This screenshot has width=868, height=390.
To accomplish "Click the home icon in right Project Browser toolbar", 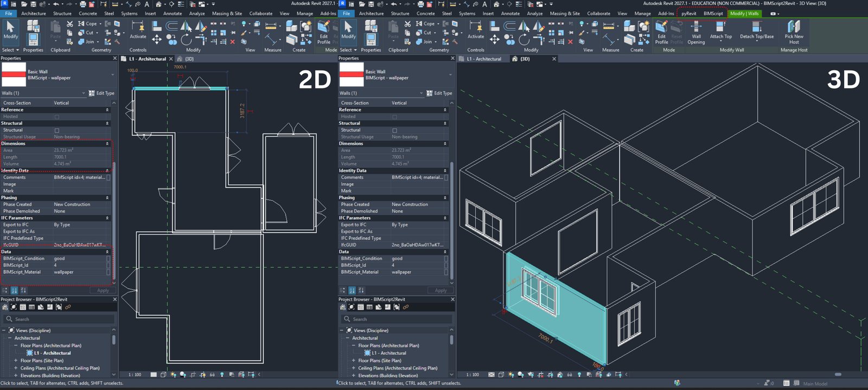I will pyautogui.click(x=343, y=307).
